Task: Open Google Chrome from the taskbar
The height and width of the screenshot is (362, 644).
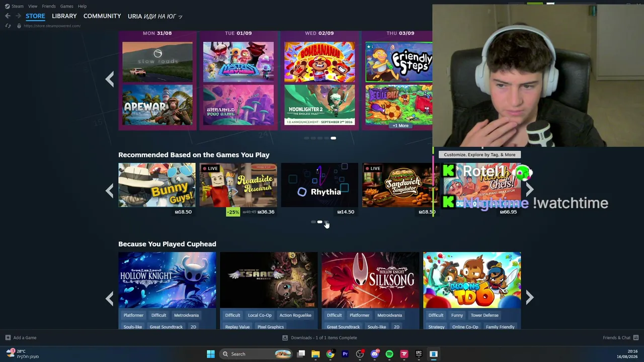Action: click(x=330, y=354)
